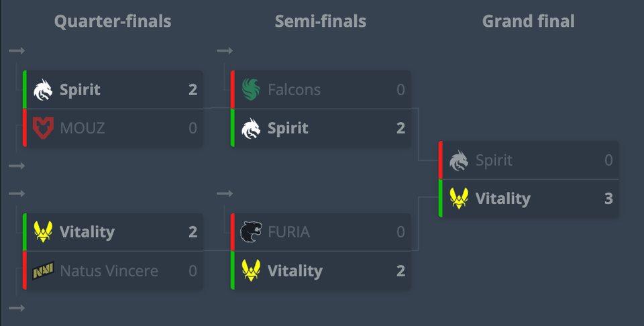Click Vitality logo in the grand final
Viewport: 644px width, 326px height.
(459, 199)
